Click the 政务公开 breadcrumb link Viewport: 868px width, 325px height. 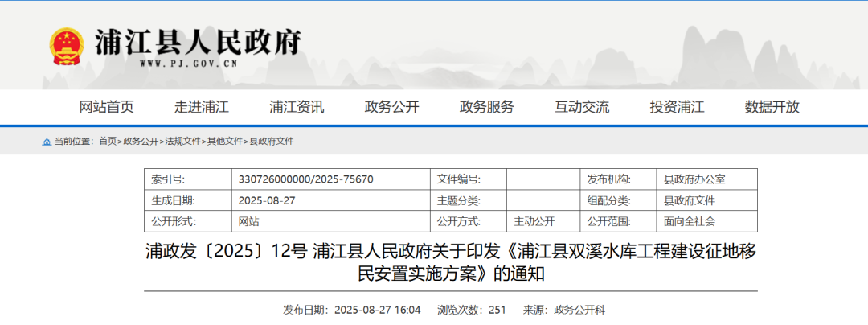(141, 142)
